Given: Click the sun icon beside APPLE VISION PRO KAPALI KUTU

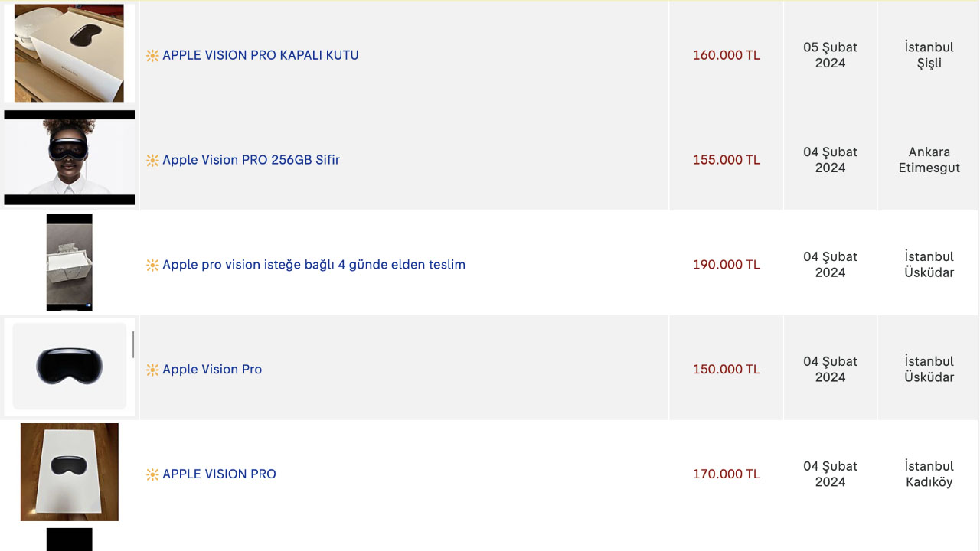Looking at the screenshot, I should (x=152, y=55).
